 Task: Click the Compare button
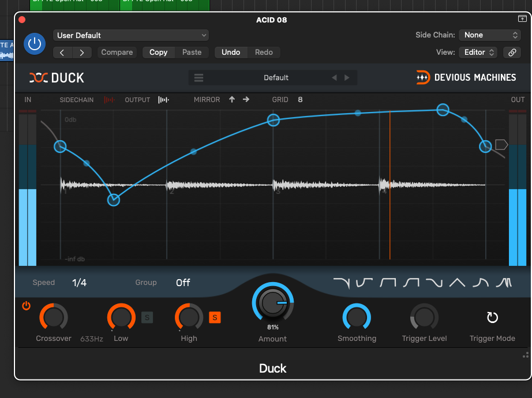pos(117,52)
